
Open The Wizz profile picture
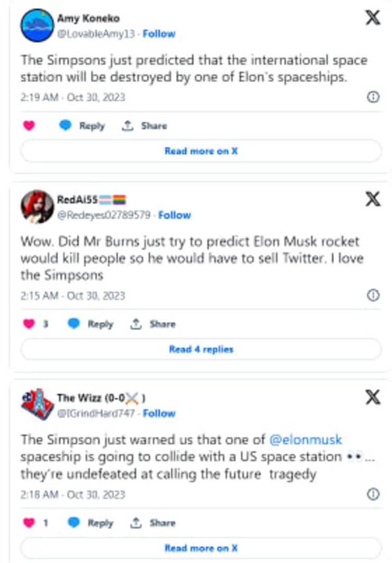coord(37,404)
